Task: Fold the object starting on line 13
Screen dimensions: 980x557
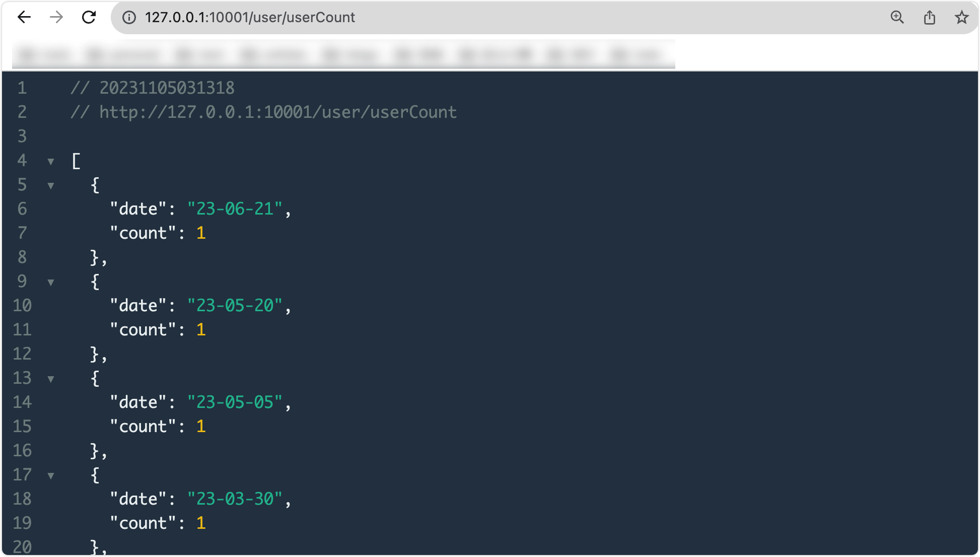Action: (x=51, y=379)
